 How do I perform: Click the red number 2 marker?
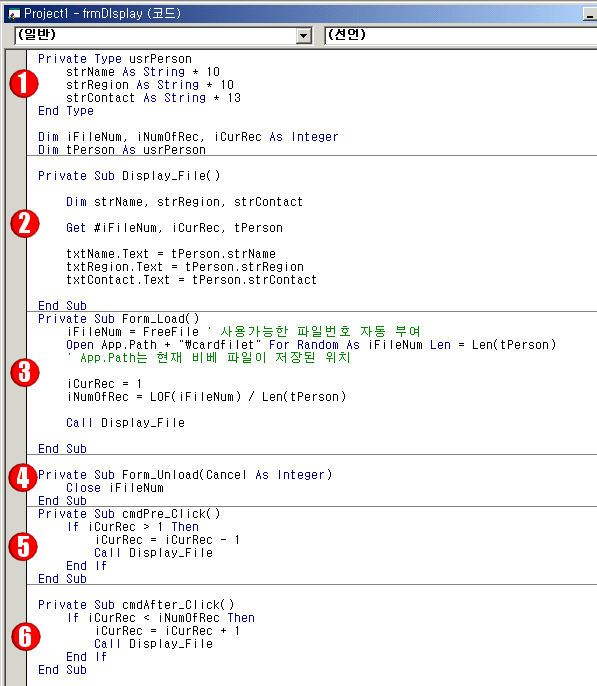(x=25, y=224)
